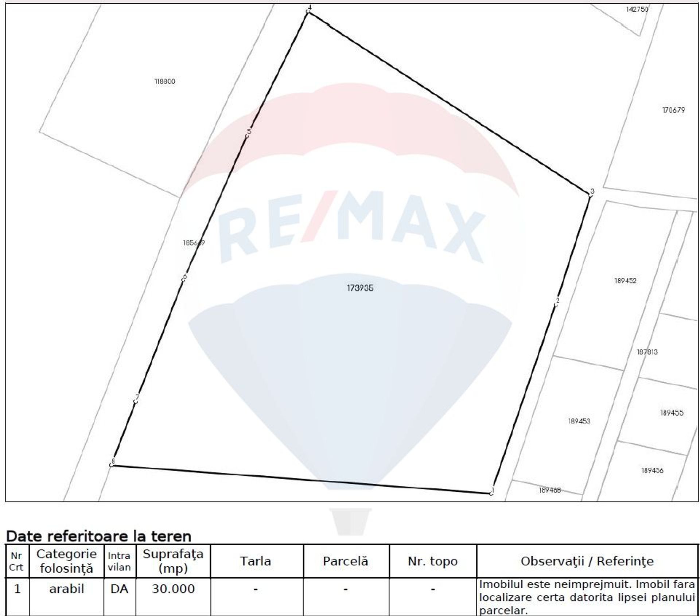This screenshot has width=700, height=616.
Task: Click neighbouring parcel label 189455
Action: 672,413
